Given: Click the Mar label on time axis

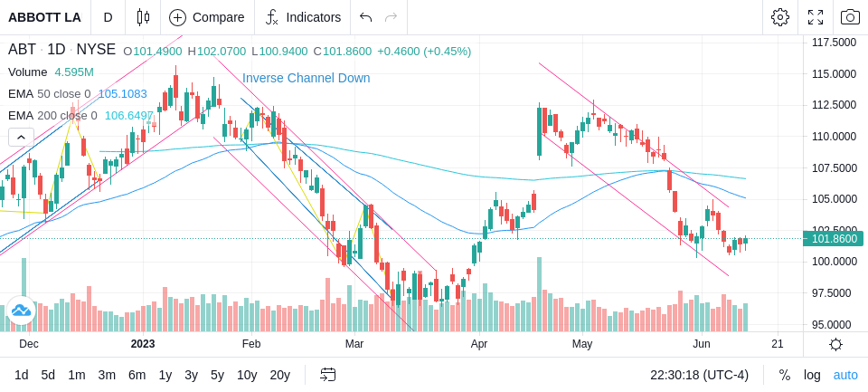Looking at the screenshot, I should point(354,344).
